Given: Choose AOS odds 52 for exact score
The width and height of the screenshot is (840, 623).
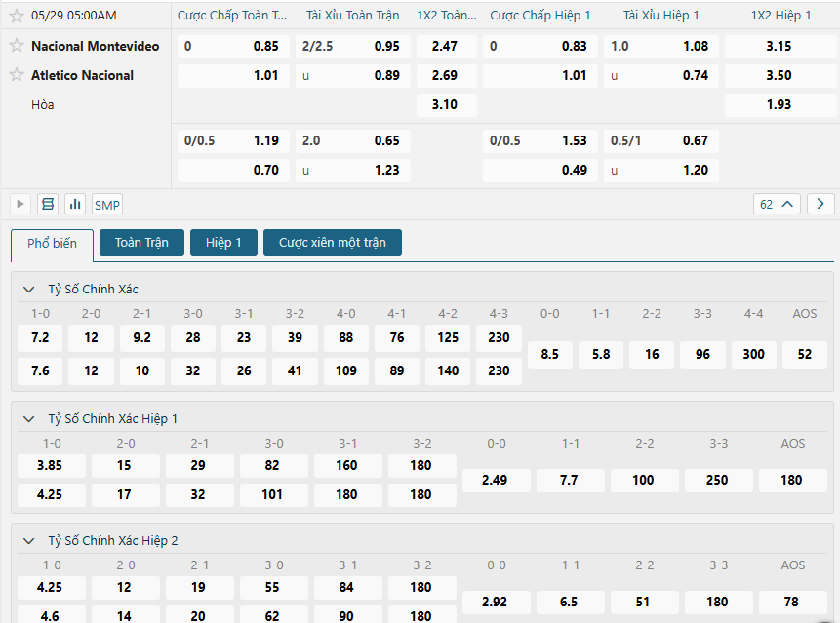Looking at the screenshot, I should pyautogui.click(x=804, y=354).
